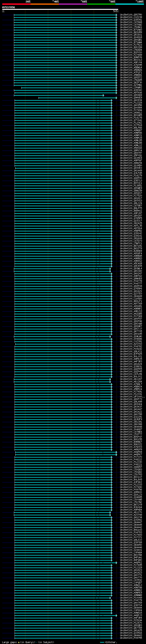Viewport: 146px width, 644px height.
Task: Select hit UniRef100_Q5I8X1
Action: 131,35
